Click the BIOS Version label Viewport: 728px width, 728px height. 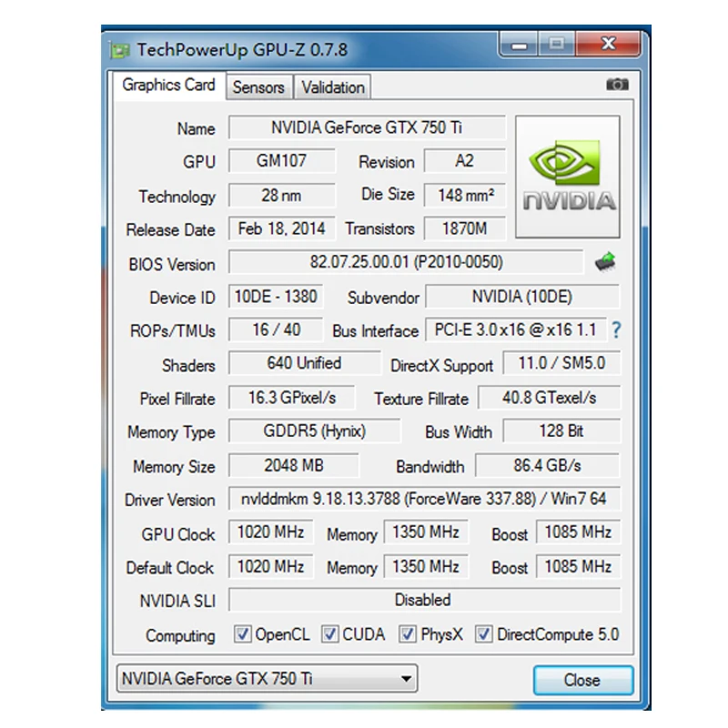pos(172,264)
